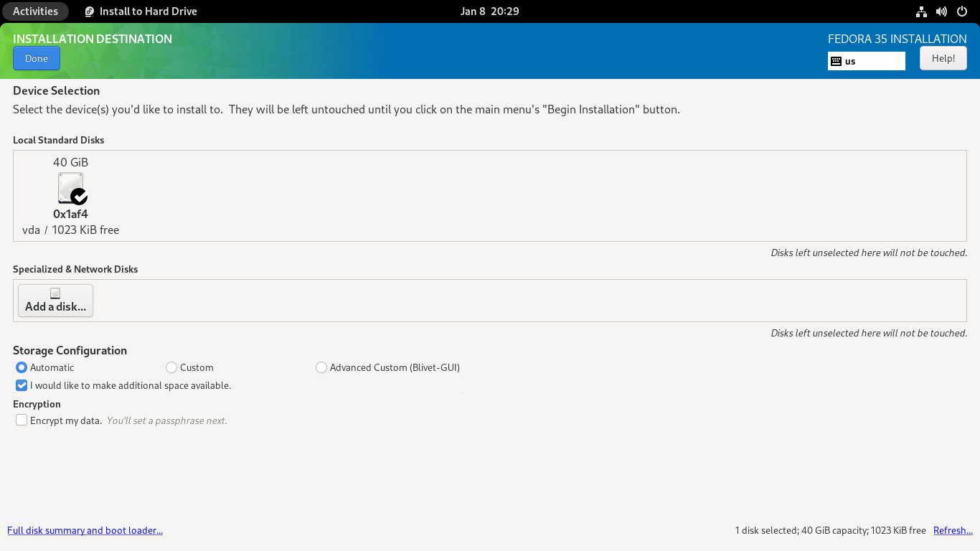Select the Automatic storage configuration radio

click(22, 367)
